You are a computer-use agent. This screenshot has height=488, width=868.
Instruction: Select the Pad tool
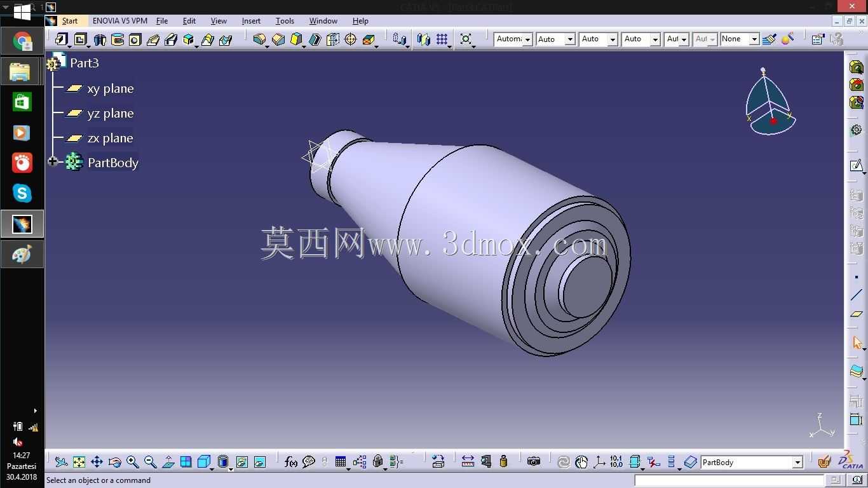61,39
